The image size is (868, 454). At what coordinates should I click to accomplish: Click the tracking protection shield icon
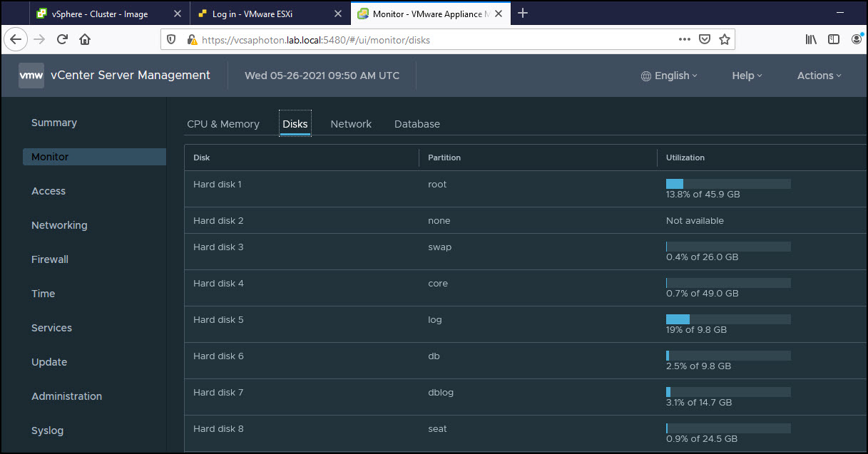tap(171, 40)
